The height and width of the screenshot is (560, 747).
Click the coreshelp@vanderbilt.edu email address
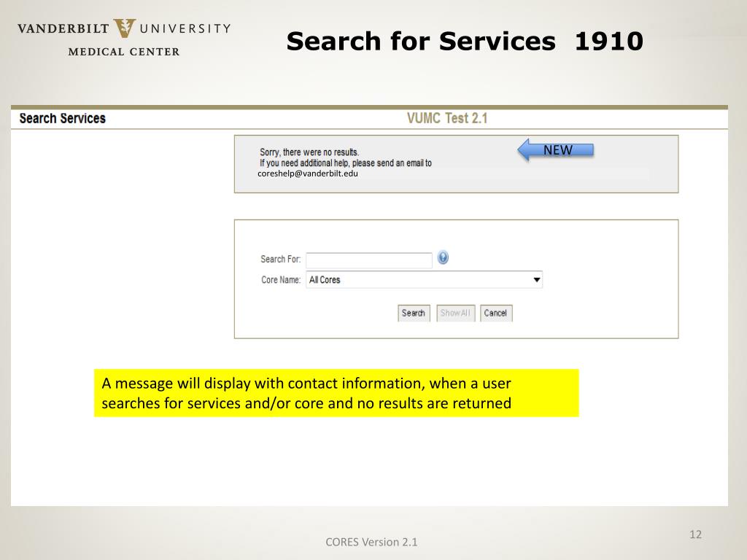click(308, 174)
